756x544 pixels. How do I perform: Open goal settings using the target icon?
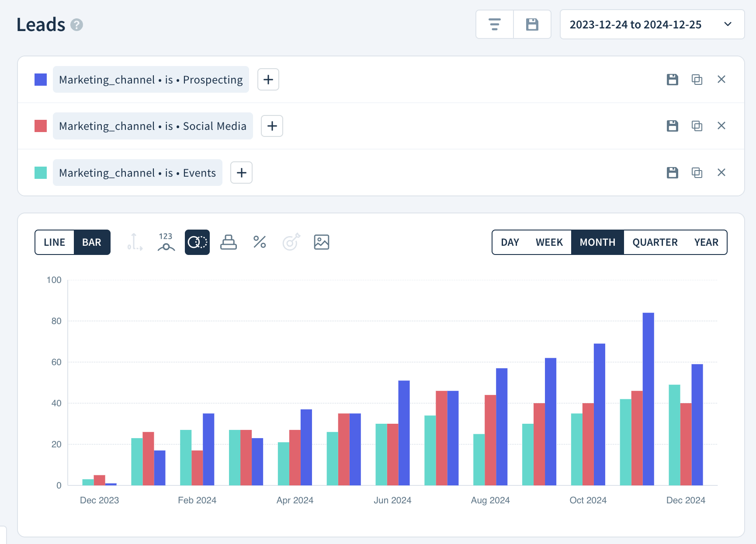pyautogui.click(x=291, y=242)
